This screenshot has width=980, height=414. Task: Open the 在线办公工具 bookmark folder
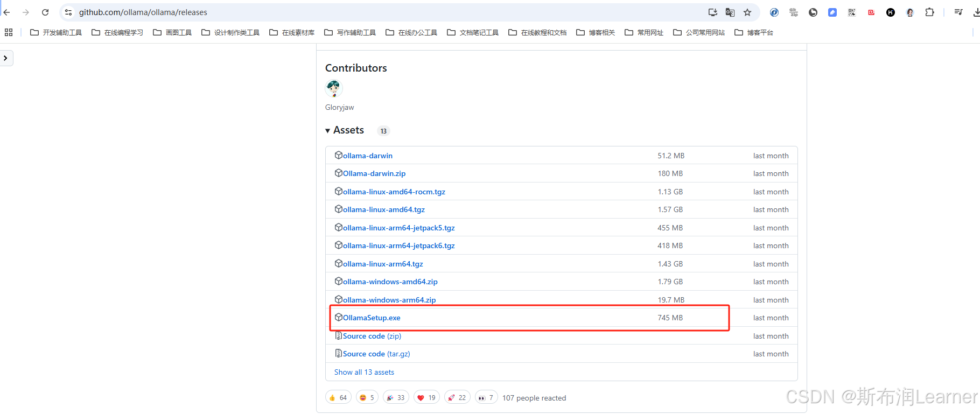coord(411,32)
